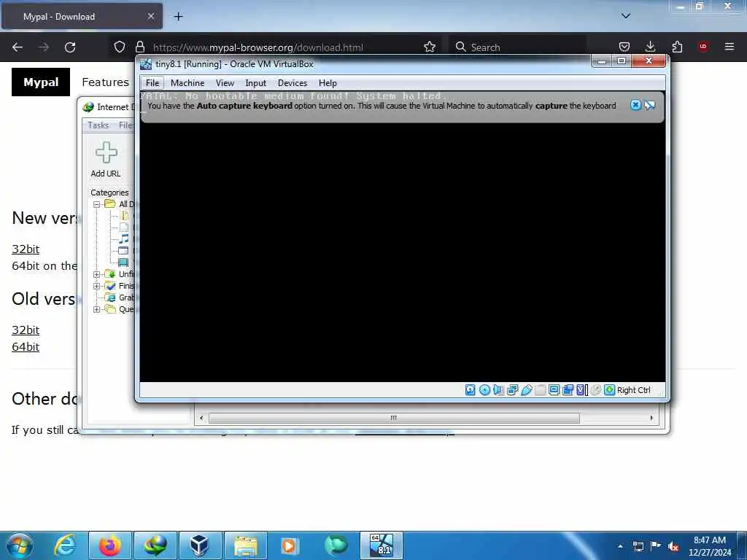The width and height of the screenshot is (747, 560).
Task: Open the Input menu
Action: click(x=256, y=83)
